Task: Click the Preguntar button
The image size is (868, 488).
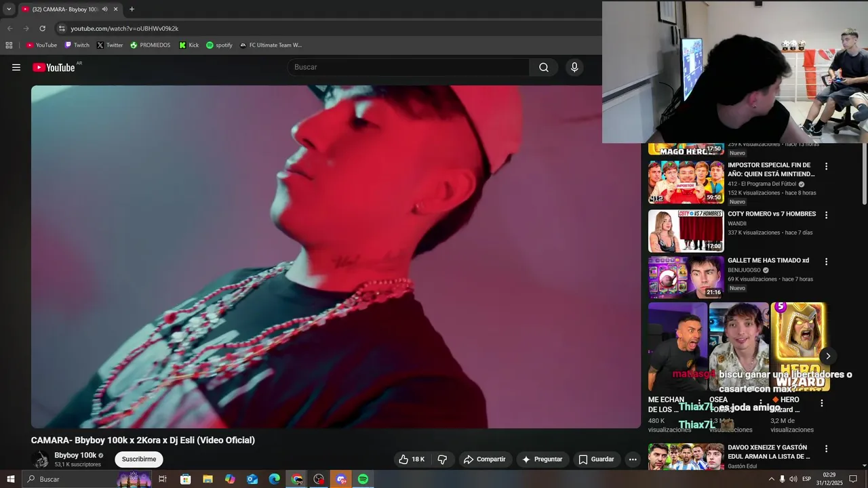Action: [542, 460]
